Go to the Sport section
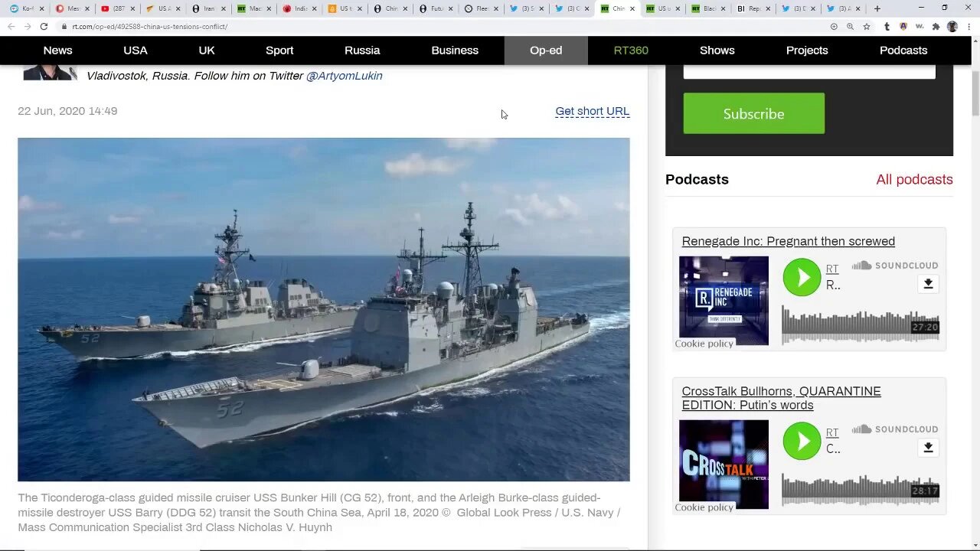Viewport: 980px width, 551px height. click(x=279, y=51)
